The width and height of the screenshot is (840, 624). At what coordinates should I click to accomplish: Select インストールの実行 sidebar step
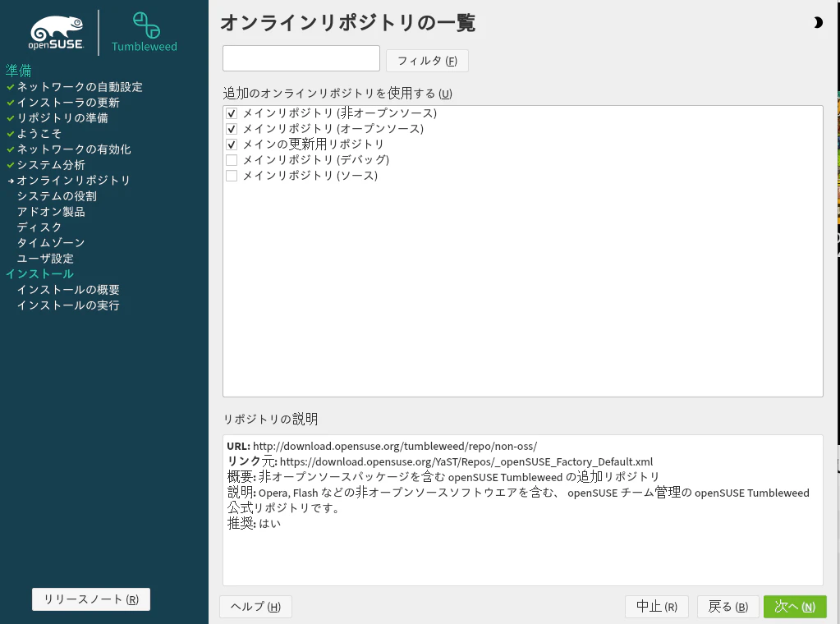(68, 305)
